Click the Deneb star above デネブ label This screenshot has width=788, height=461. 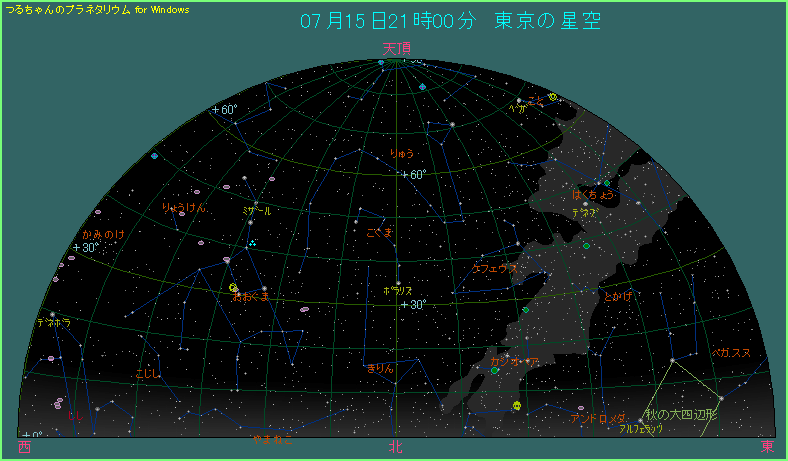[x=585, y=204]
